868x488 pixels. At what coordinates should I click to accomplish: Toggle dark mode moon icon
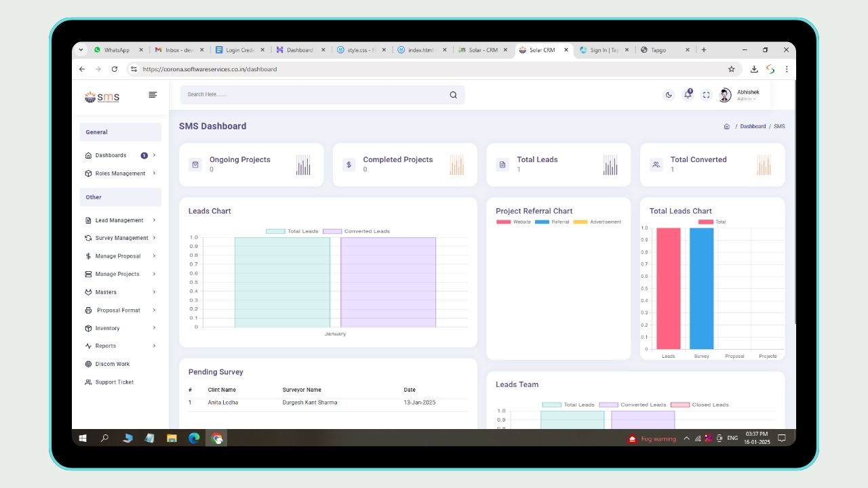pos(669,95)
